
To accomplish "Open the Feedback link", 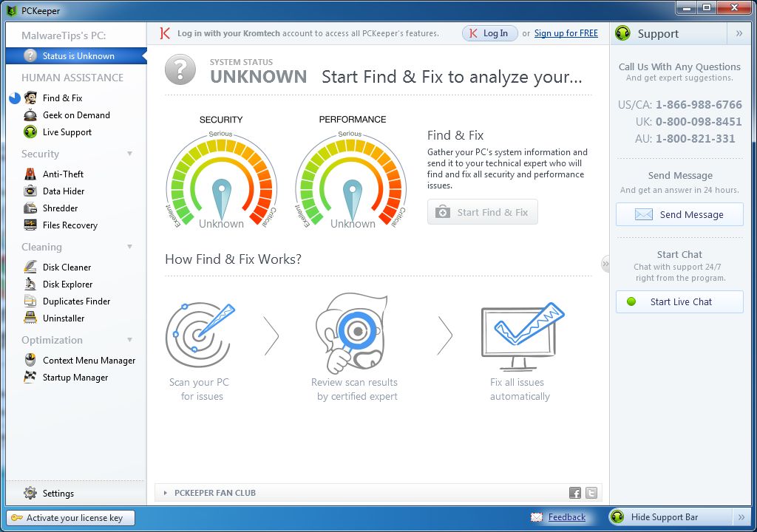I will coord(567,517).
